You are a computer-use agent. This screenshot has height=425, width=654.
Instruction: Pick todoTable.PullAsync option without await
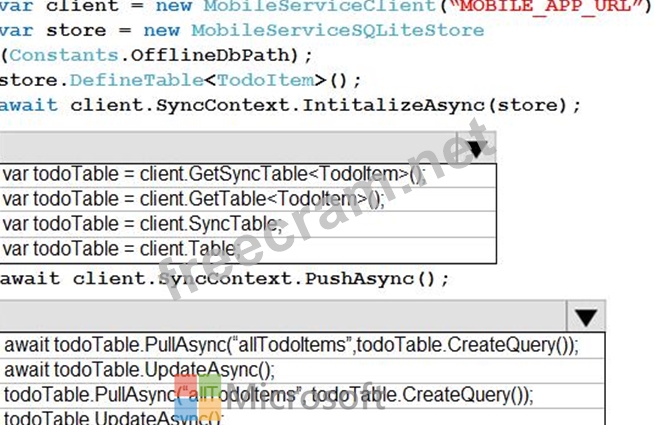[x=268, y=394]
